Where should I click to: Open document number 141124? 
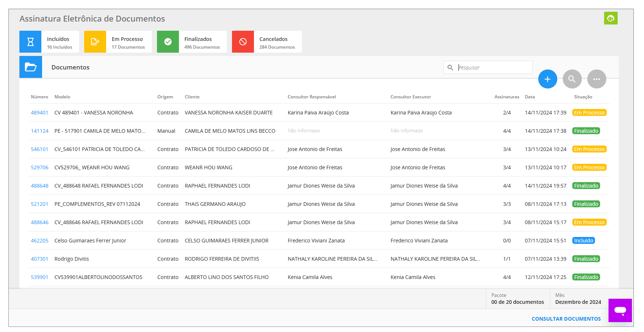[x=40, y=131]
